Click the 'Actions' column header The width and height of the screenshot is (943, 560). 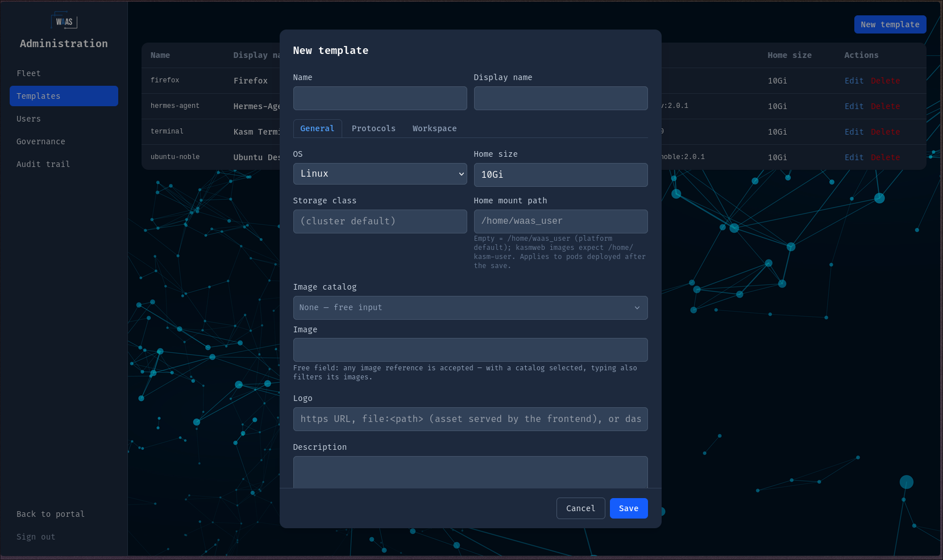coord(861,55)
